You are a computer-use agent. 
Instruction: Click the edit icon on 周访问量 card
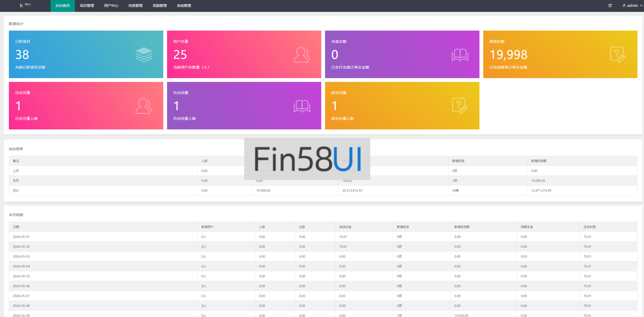(x=460, y=106)
